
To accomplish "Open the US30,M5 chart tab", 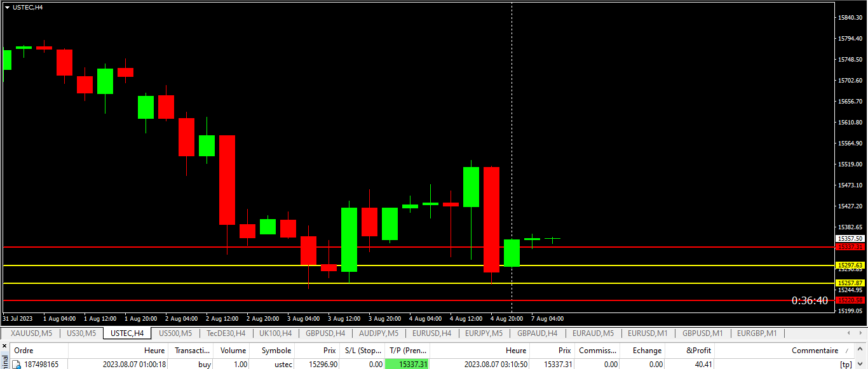I will [x=81, y=333].
